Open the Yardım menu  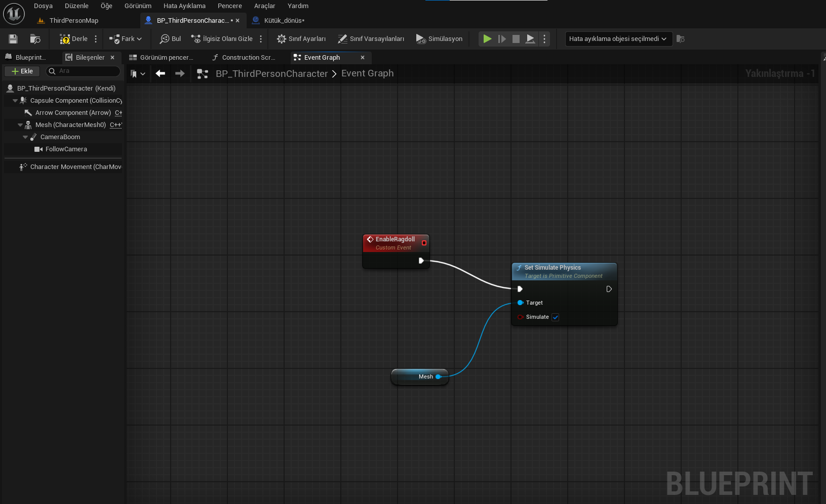(298, 6)
